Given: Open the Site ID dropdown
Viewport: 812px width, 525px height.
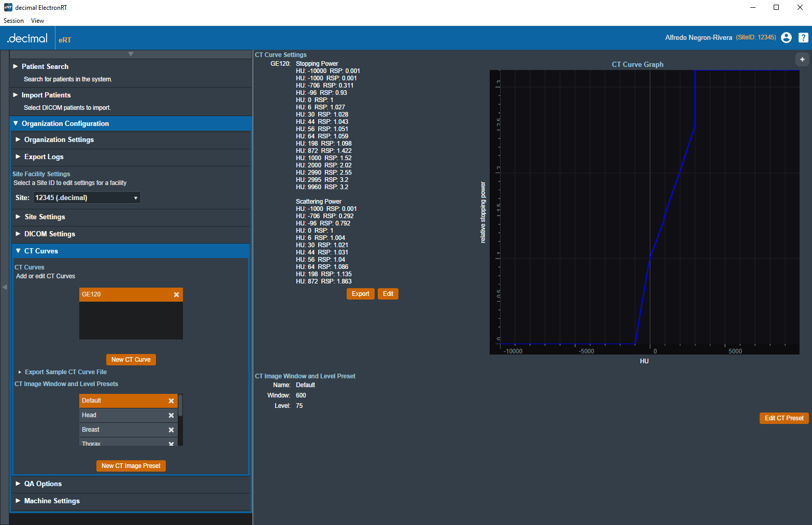Looking at the screenshot, I should 87,197.
